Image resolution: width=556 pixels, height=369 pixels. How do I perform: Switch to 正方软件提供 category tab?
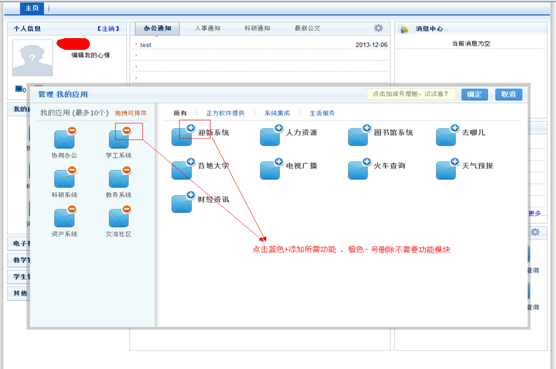tap(225, 113)
